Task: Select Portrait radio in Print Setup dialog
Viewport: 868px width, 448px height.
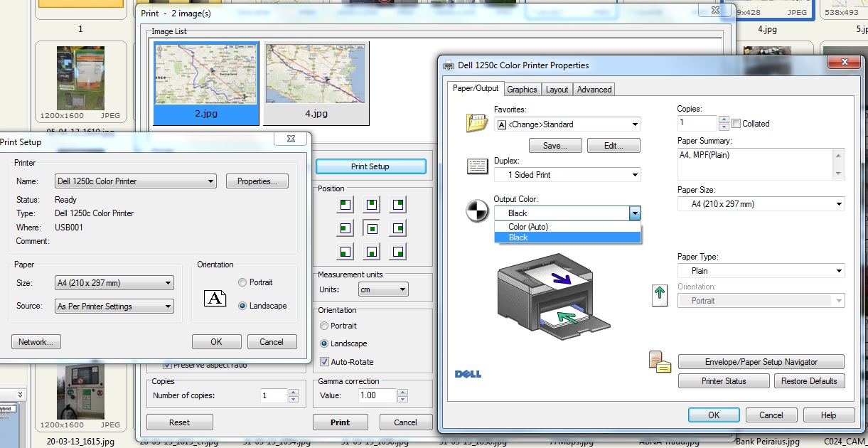Action: 256,282
